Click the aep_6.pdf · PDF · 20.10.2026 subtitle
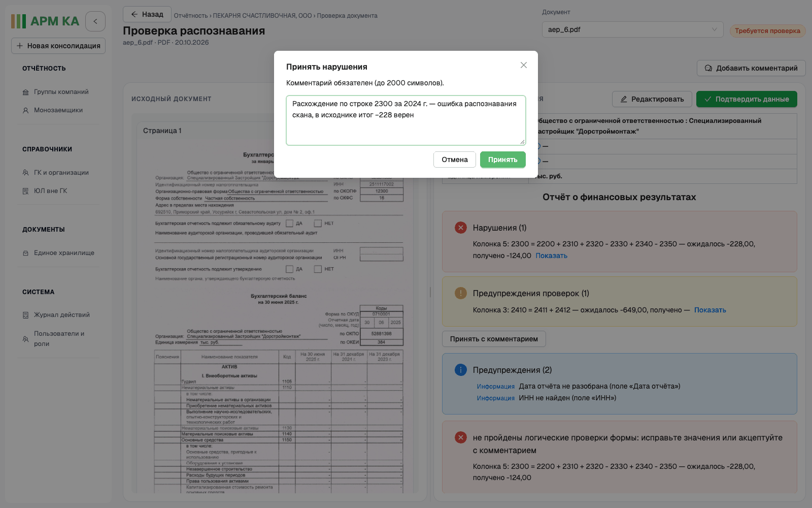 pyautogui.click(x=166, y=43)
